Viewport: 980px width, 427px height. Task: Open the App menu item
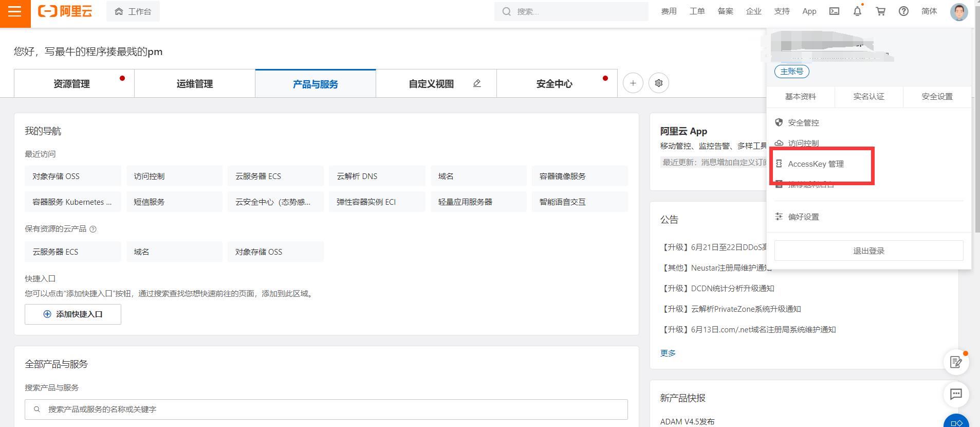(x=809, y=11)
